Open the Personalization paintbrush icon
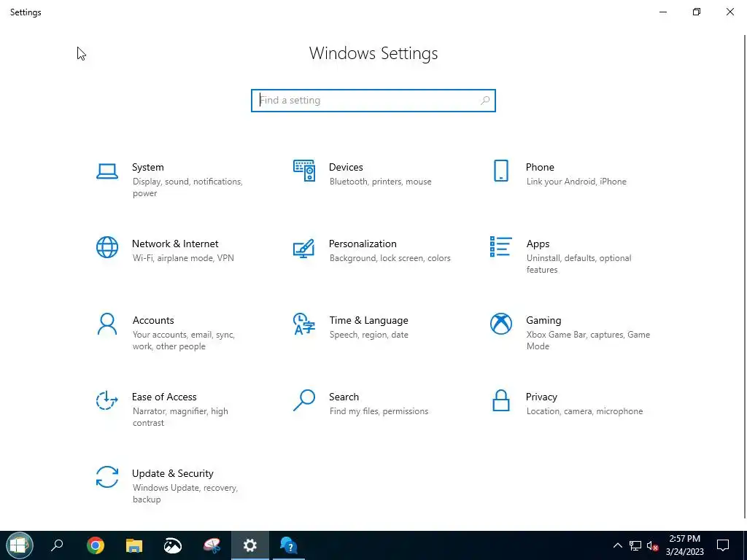 coord(304,248)
